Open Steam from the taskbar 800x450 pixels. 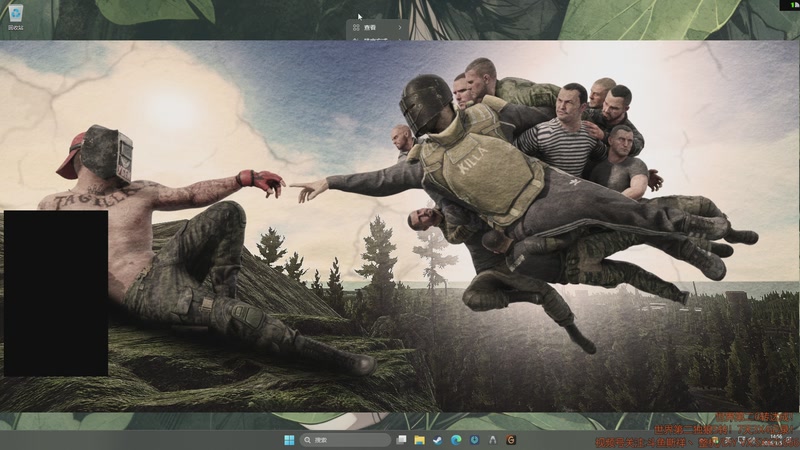click(438, 440)
